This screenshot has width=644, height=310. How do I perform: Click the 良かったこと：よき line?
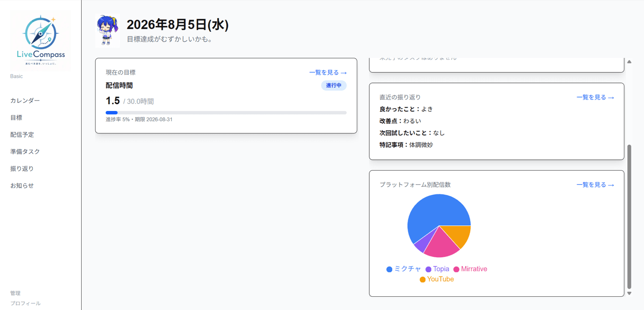(406, 109)
